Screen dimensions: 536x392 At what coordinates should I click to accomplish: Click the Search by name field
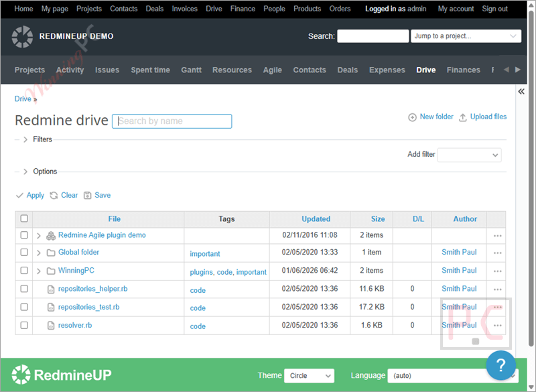click(172, 121)
